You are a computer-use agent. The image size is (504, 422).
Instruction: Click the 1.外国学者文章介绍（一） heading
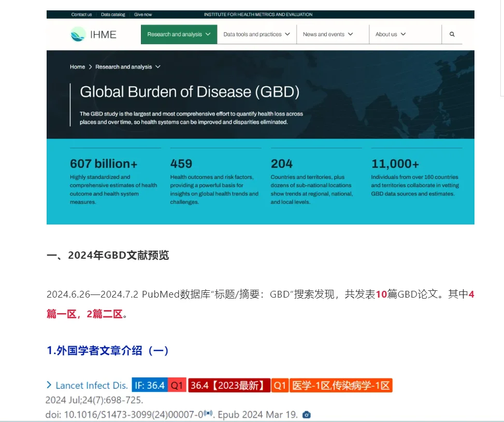click(108, 350)
